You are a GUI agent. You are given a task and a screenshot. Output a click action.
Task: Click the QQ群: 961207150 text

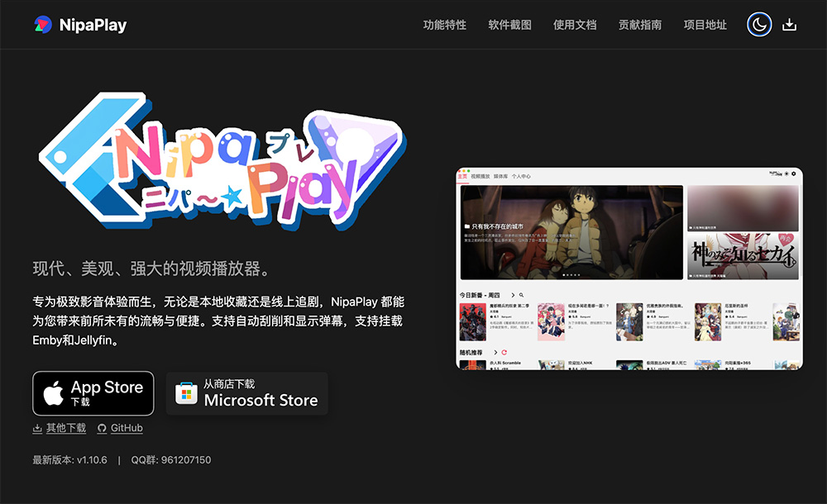(171, 459)
